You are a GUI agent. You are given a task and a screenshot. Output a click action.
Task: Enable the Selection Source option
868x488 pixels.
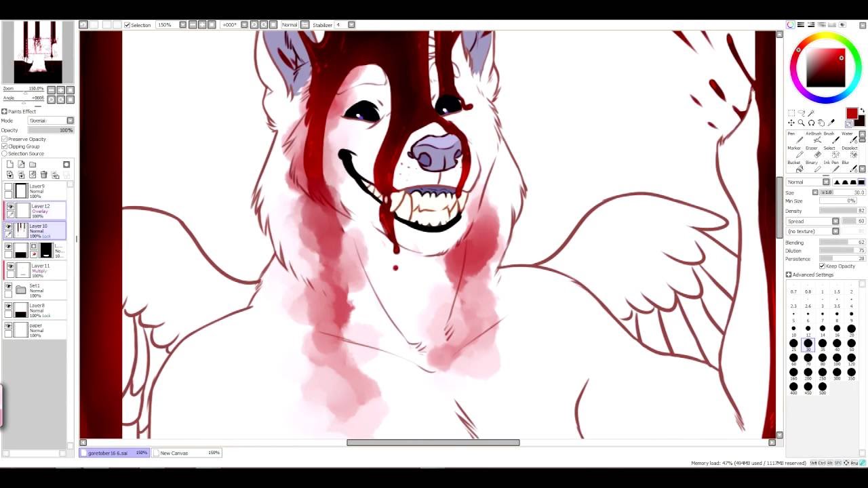[x=5, y=154]
